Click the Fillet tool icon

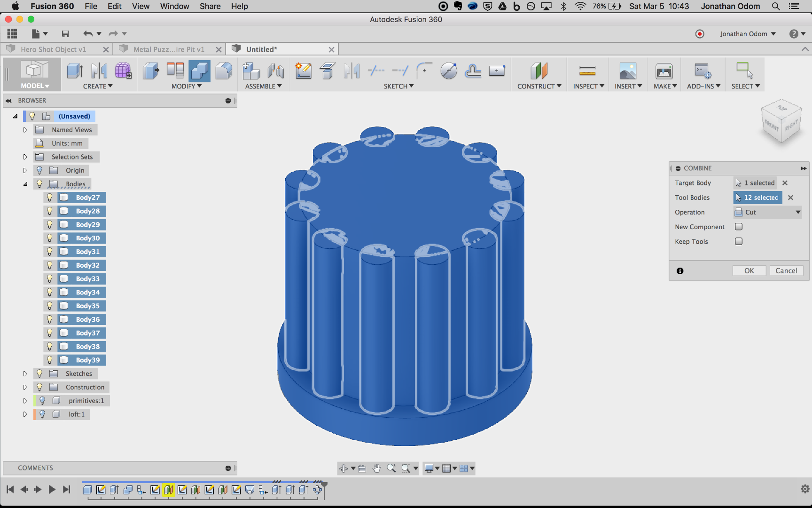click(x=224, y=71)
